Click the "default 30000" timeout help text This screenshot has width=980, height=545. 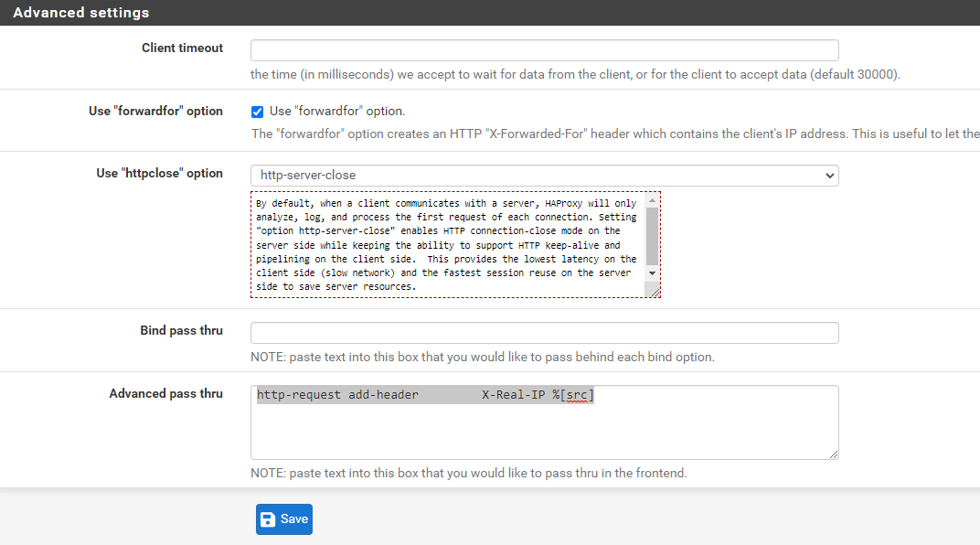coord(576,74)
